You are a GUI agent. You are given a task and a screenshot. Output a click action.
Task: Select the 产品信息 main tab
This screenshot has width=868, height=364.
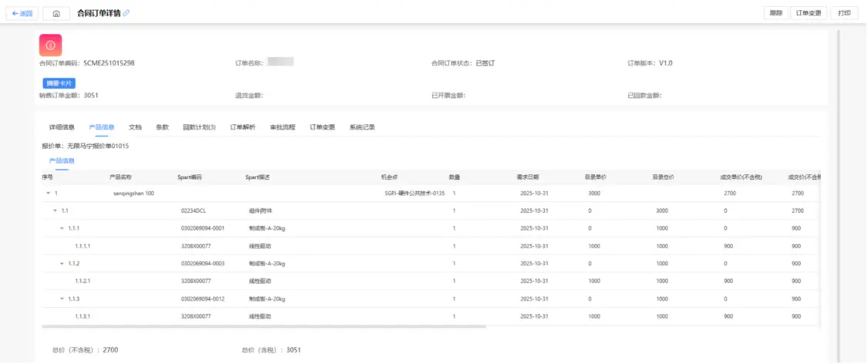tap(101, 127)
